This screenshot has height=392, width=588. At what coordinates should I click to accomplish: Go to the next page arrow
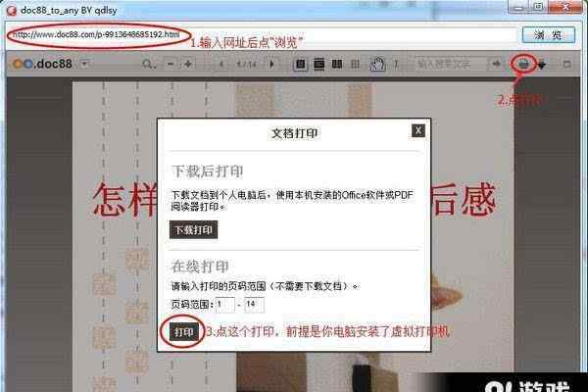tap(271, 64)
